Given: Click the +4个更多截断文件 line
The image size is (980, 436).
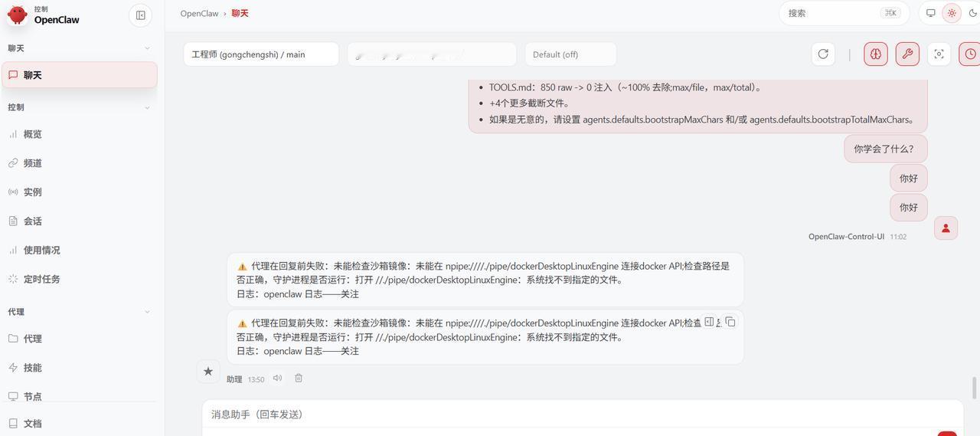Looking at the screenshot, I should tap(530, 103).
